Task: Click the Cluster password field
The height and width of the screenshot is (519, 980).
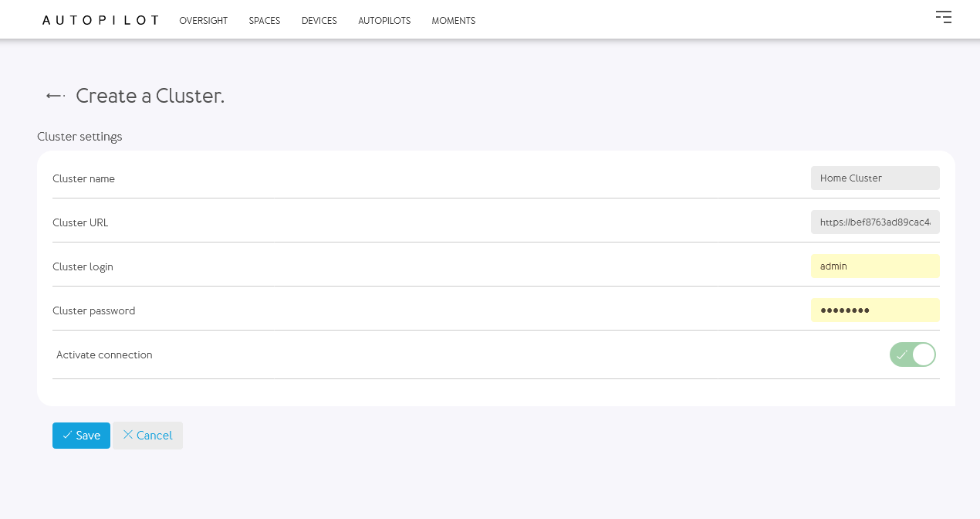Action: (x=875, y=310)
